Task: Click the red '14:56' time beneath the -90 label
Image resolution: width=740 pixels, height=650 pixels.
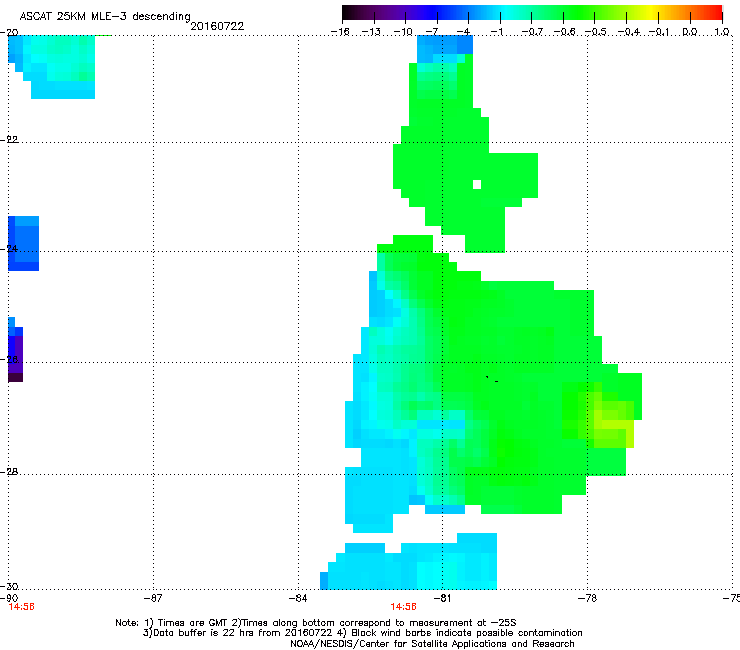Action: 21,607
